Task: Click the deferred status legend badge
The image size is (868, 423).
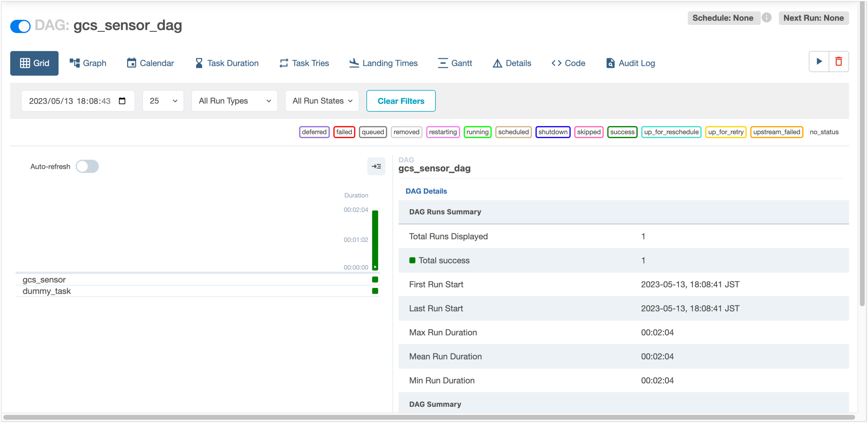Action: pyautogui.click(x=314, y=132)
